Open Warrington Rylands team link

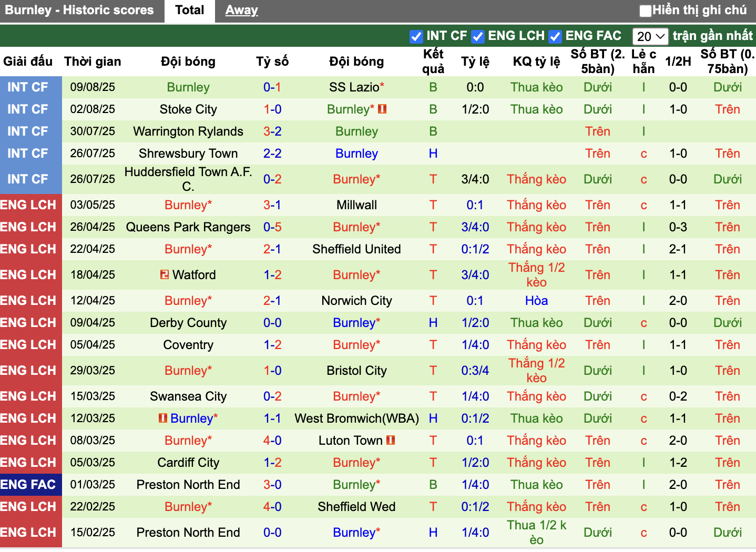point(188,131)
